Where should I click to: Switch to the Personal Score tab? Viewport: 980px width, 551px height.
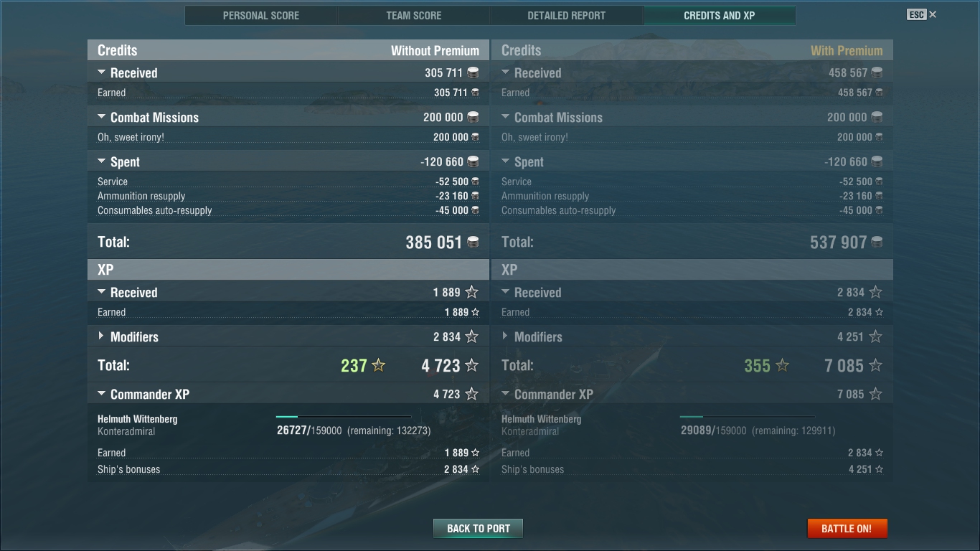(x=261, y=16)
